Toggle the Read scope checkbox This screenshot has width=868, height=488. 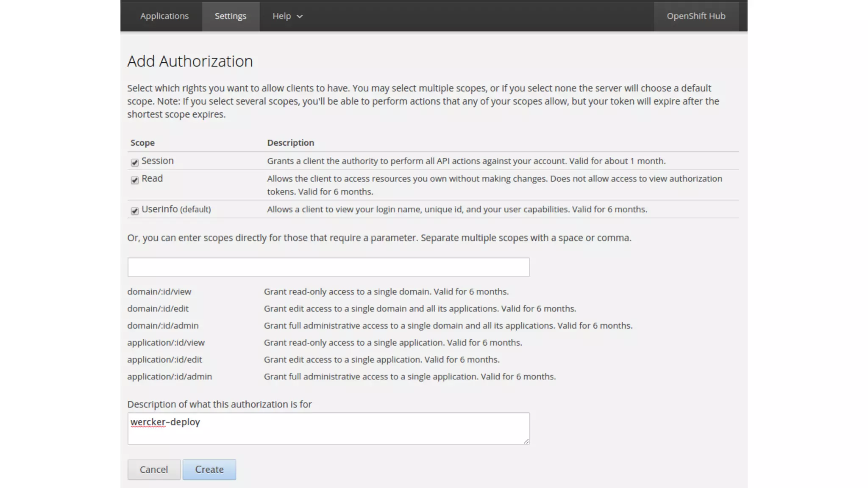pyautogui.click(x=134, y=180)
